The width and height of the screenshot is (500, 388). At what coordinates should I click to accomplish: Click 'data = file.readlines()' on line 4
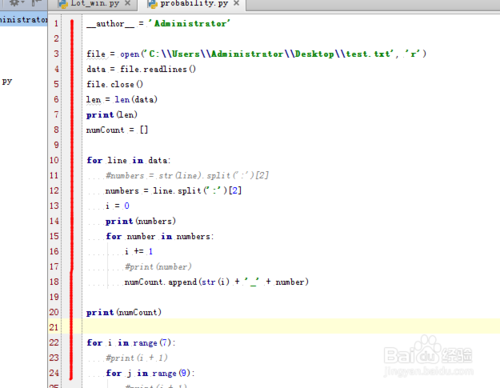pos(141,69)
